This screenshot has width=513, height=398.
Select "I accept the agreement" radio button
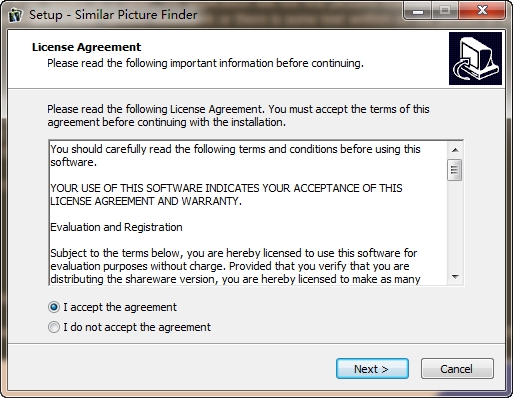tap(54, 307)
